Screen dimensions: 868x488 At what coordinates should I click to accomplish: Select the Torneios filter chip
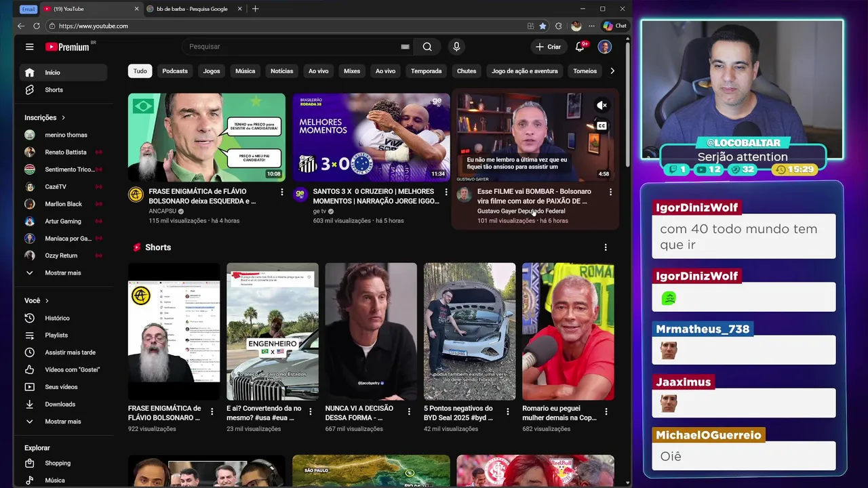(585, 71)
